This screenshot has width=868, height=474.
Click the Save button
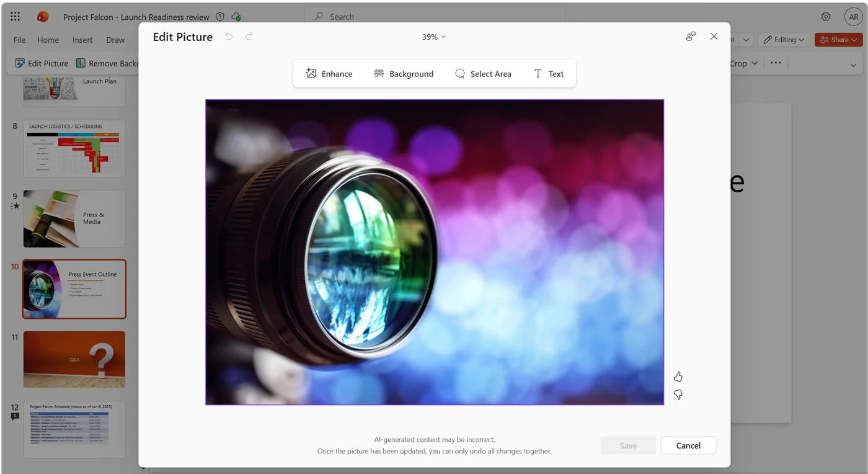(628, 445)
